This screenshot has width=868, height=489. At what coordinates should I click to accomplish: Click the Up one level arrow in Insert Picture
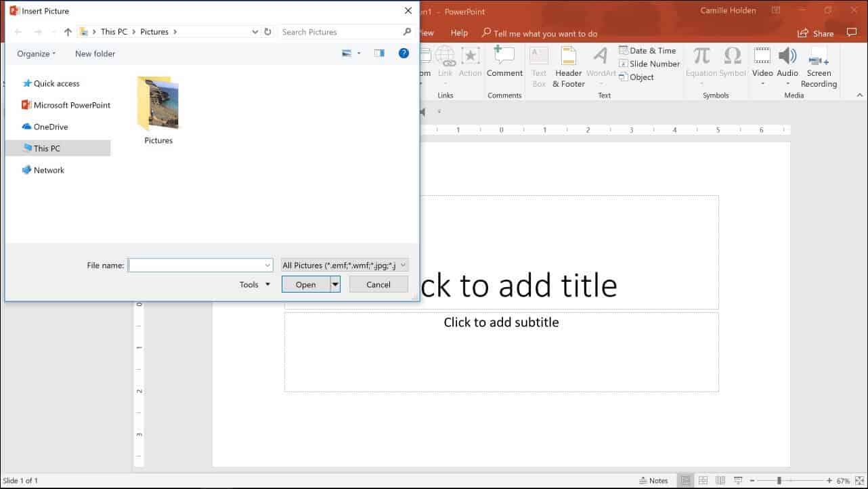coord(68,32)
